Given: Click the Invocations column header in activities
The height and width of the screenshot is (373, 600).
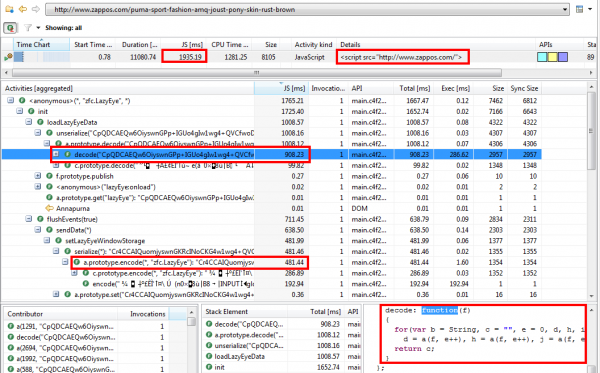Looking at the screenshot, I should coord(328,88).
